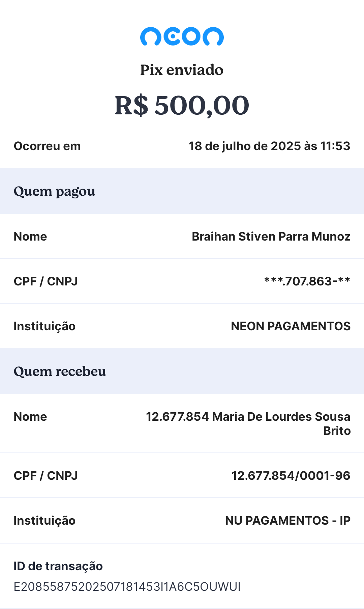Screen dimensions: 364x609
Task: Click the CNPJ number 12.677.854/0001-96
Action: [291, 476]
